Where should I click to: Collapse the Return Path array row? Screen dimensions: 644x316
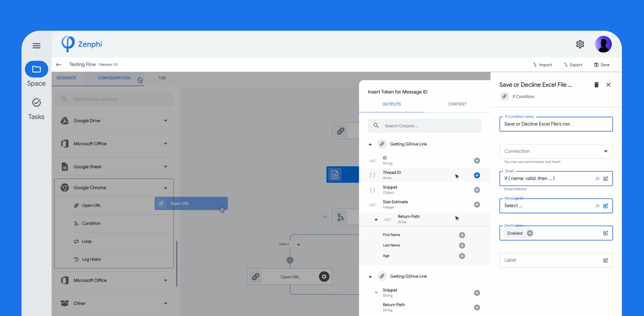click(376, 219)
